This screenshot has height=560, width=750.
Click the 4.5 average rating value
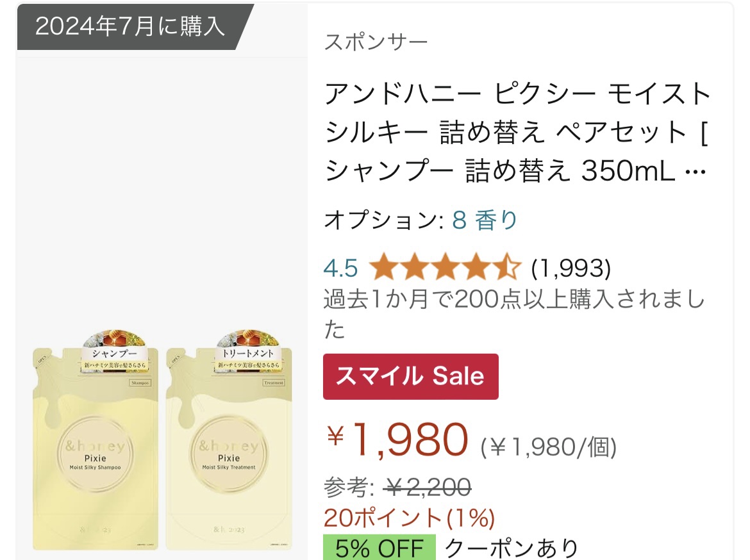(340, 268)
